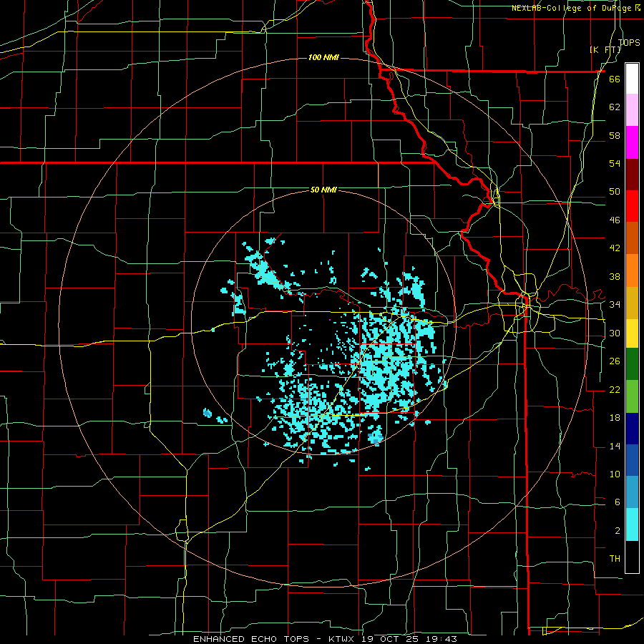This screenshot has width=644, height=644.
Task: Click the 'ENHANCED ECHO TOPS' product title
Action: (250, 639)
